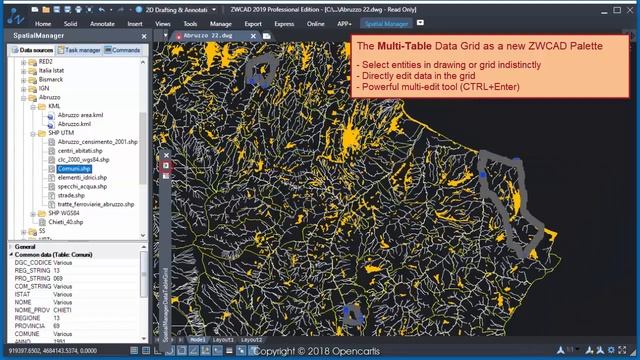Click the New file icon in quick access toolbar

(x=35, y=9)
